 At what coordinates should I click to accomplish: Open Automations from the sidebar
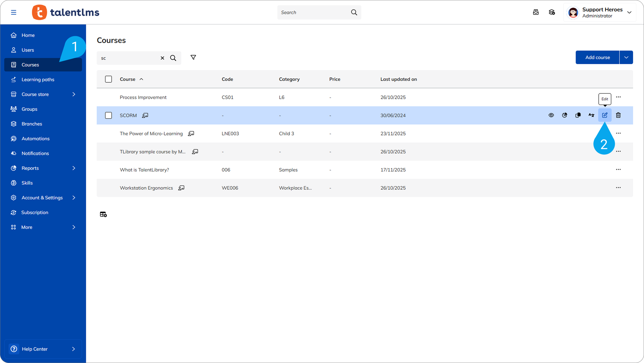coord(36,139)
